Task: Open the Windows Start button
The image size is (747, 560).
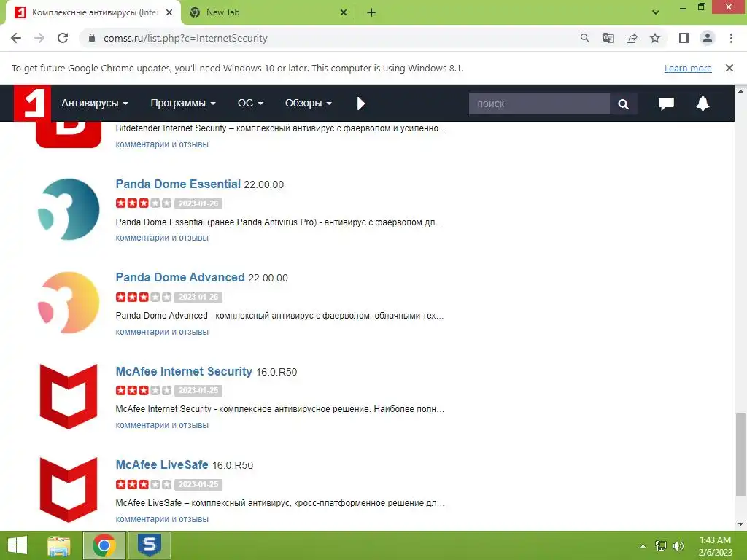Action: point(18,545)
